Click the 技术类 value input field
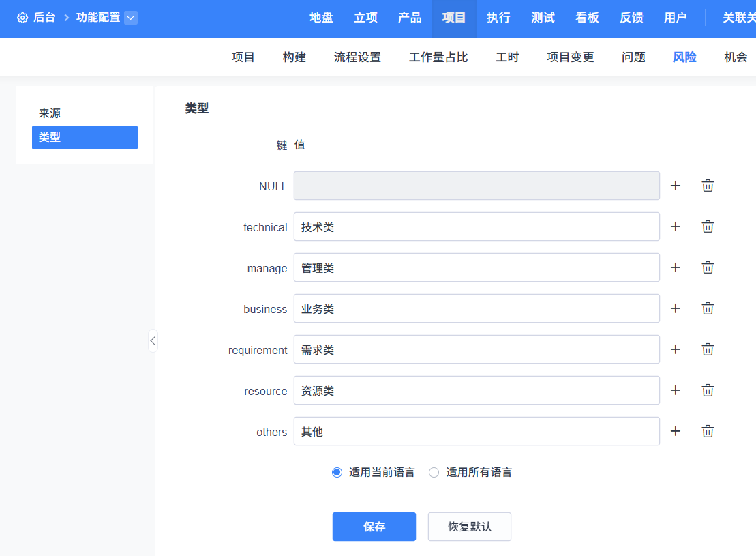Screen dimensions: 756x556 (476, 226)
